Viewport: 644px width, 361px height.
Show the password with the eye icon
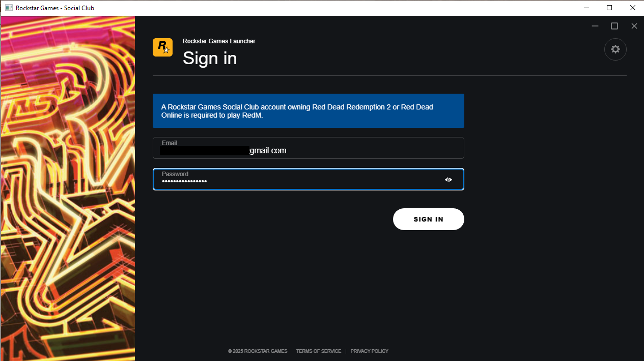[x=448, y=179]
